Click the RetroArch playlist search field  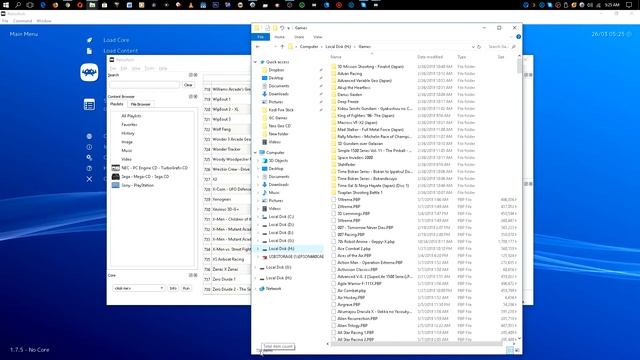tap(144, 85)
